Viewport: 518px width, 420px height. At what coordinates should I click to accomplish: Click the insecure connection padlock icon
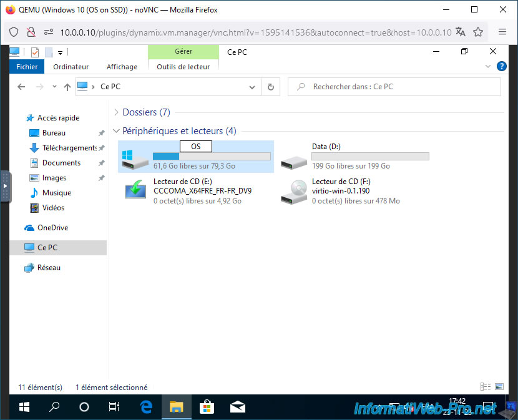click(x=31, y=32)
